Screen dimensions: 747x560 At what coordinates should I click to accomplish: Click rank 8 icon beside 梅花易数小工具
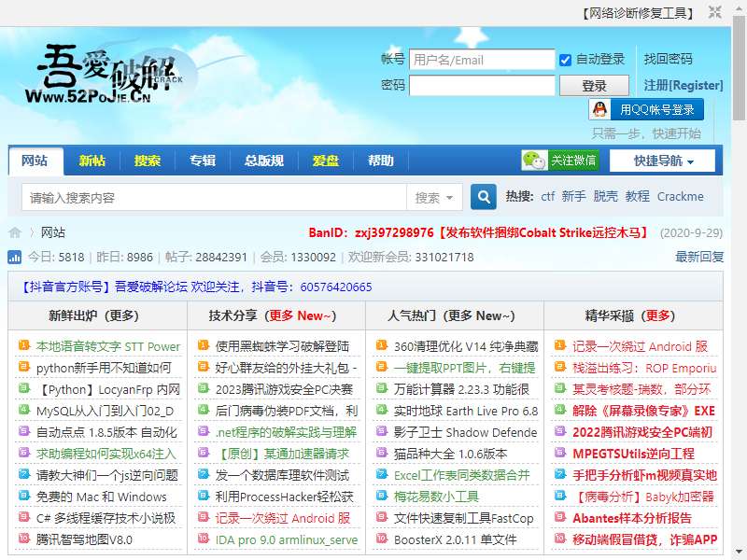pos(381,496)
